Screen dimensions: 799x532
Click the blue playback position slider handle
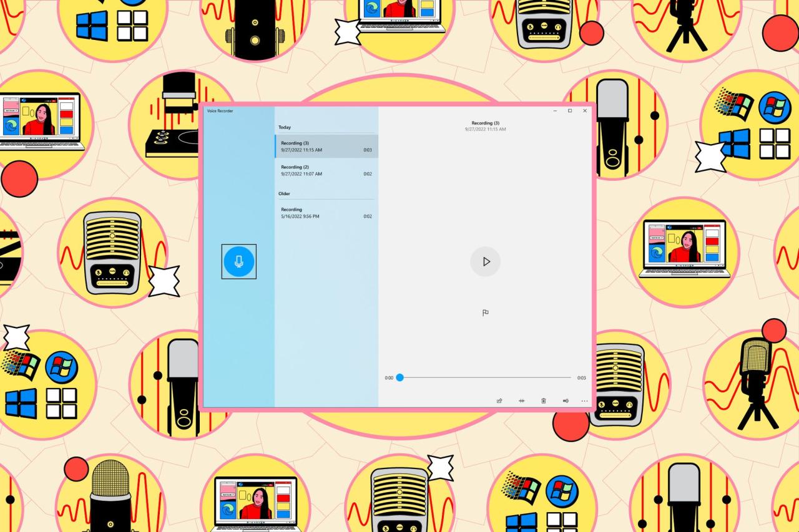(x=399, y=377)
